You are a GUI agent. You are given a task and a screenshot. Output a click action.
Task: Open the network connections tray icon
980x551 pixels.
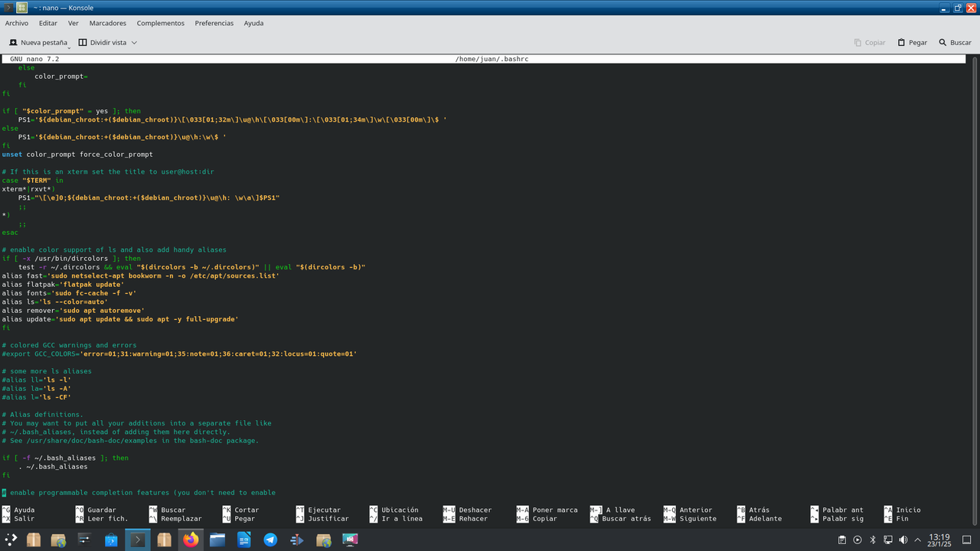[888, 540]
